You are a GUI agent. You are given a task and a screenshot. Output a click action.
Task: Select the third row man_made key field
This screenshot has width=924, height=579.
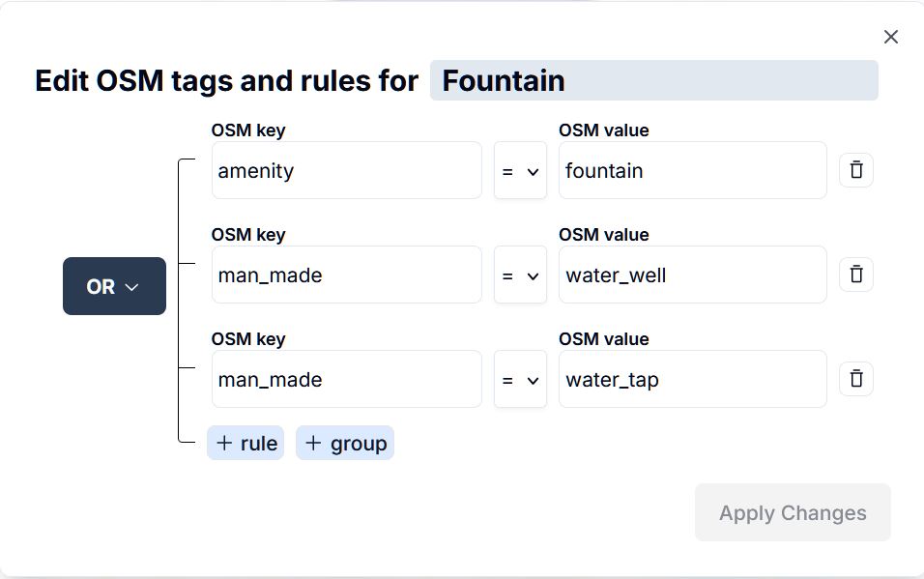[346, 380]
